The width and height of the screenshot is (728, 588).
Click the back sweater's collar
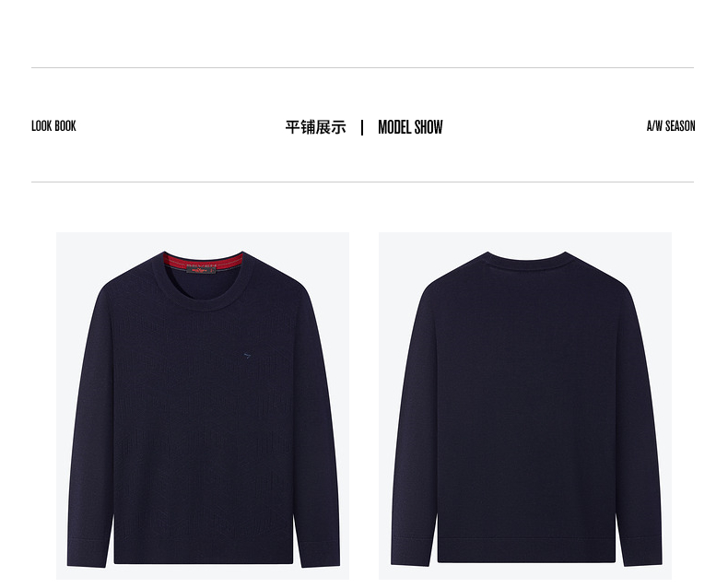pyautogui.click(x=526, y=260)
